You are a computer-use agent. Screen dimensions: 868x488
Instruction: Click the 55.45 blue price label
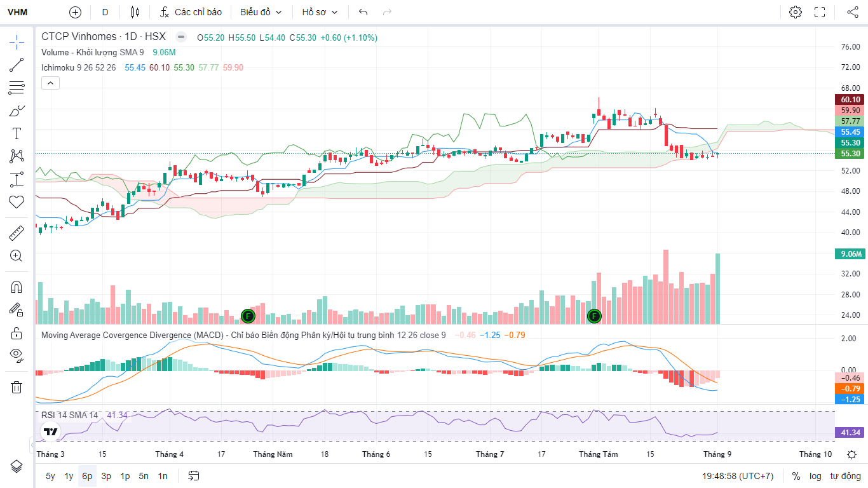click(851, 132)
